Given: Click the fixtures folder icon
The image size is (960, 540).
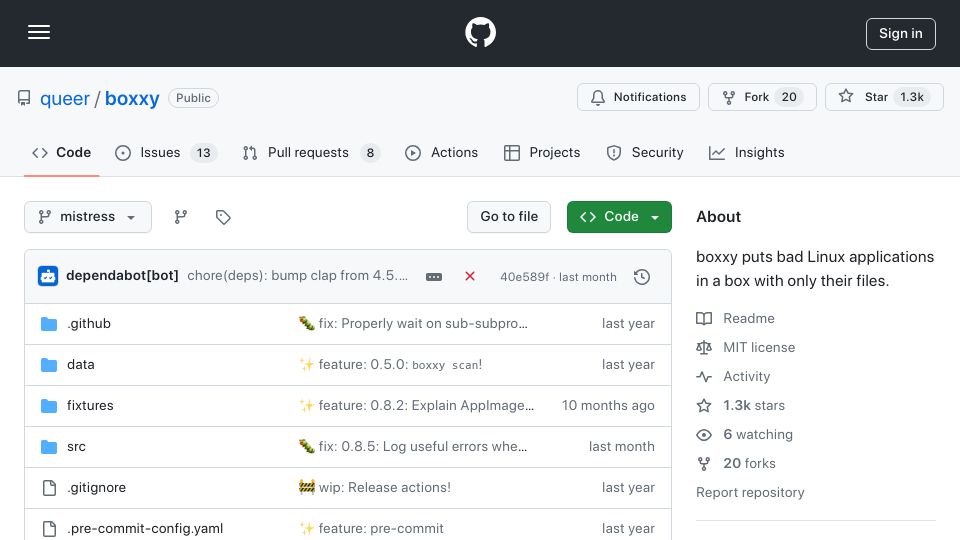Looking at the screenshot, I should [49, 405].
